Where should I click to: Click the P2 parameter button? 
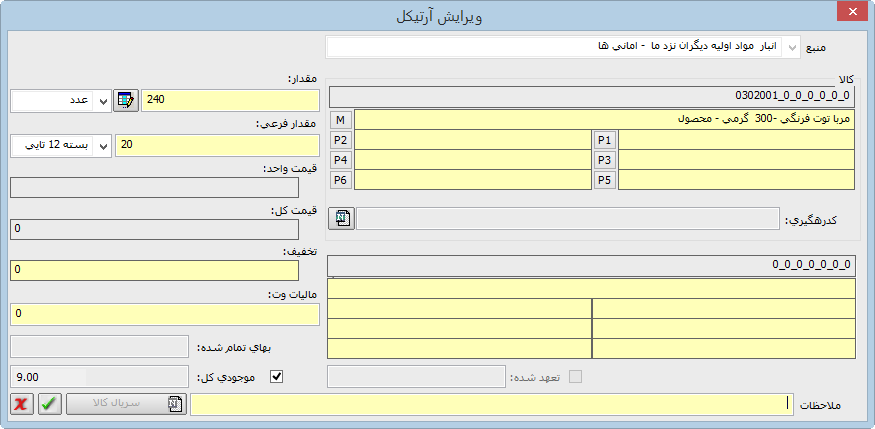point(341,140)
